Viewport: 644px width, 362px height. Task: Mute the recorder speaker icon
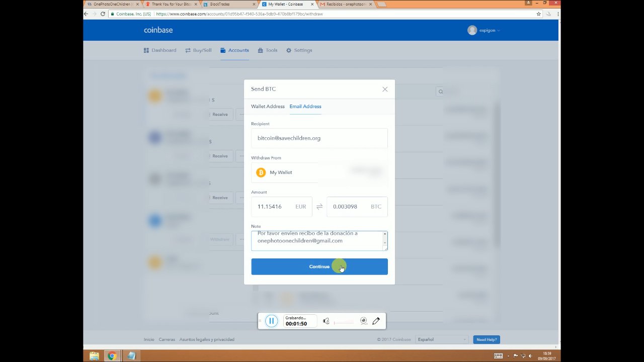click(x=326, y=321)
